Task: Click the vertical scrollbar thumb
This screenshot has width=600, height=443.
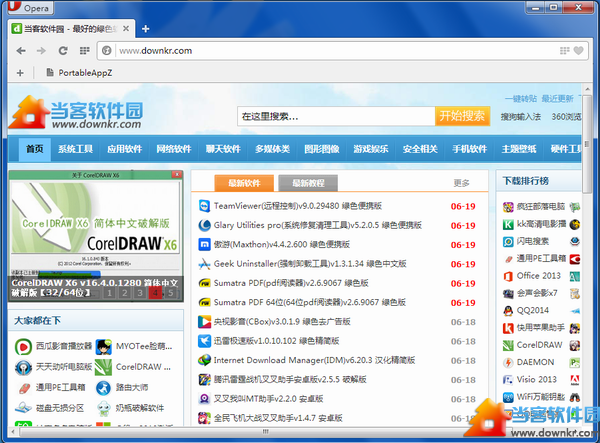Action: [587, 144]
